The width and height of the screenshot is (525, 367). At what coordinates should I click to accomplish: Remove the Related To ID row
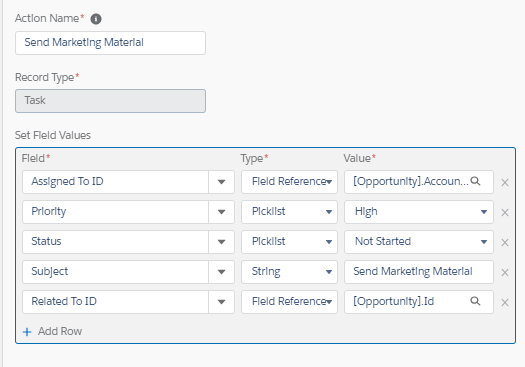[x=505, y=303]
